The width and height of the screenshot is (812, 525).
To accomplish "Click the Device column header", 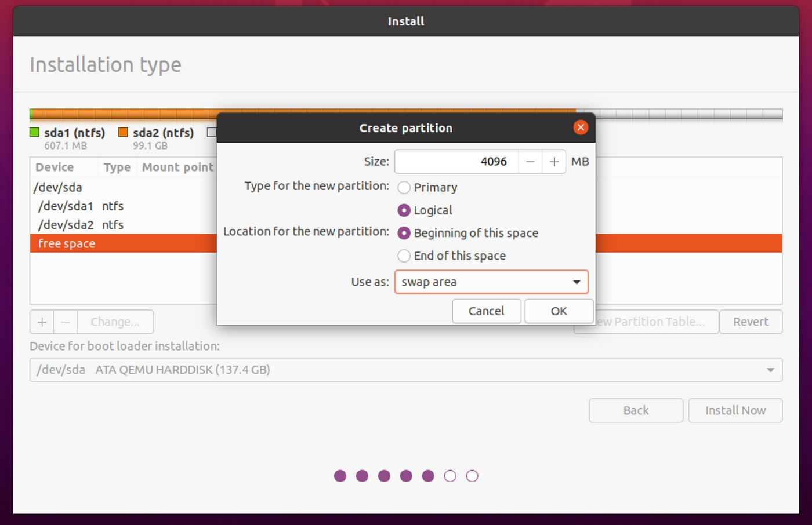I will click(x=55, y=167).
